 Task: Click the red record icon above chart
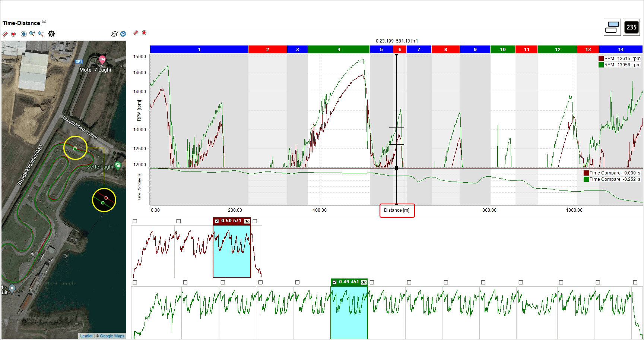[144, 33]
